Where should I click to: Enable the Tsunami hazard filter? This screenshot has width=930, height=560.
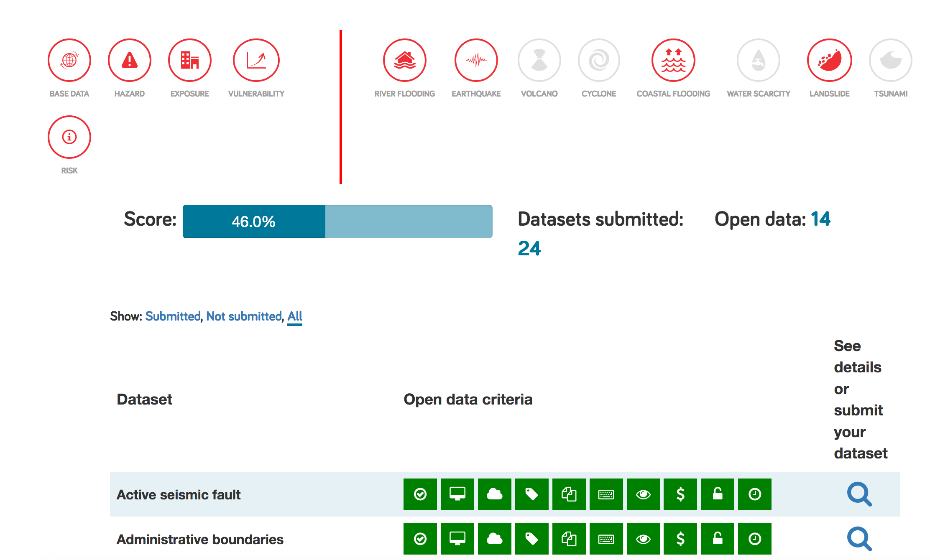pos(891,61)
